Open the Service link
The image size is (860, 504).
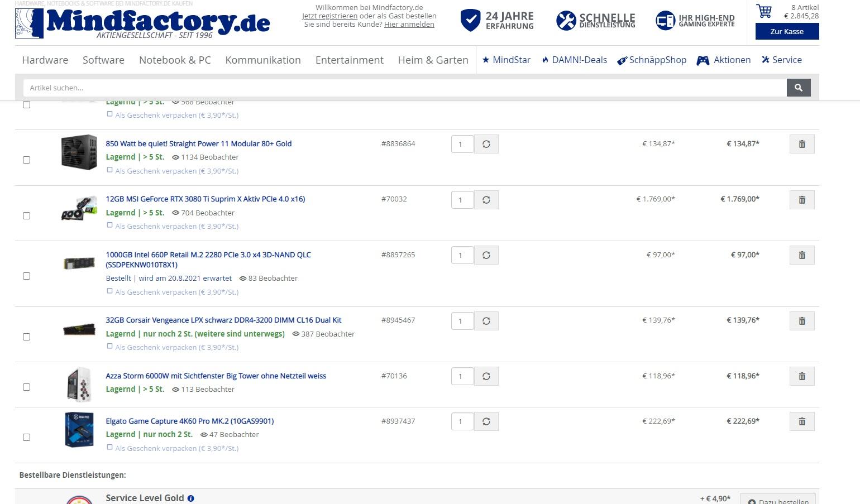tap(781, 60)
